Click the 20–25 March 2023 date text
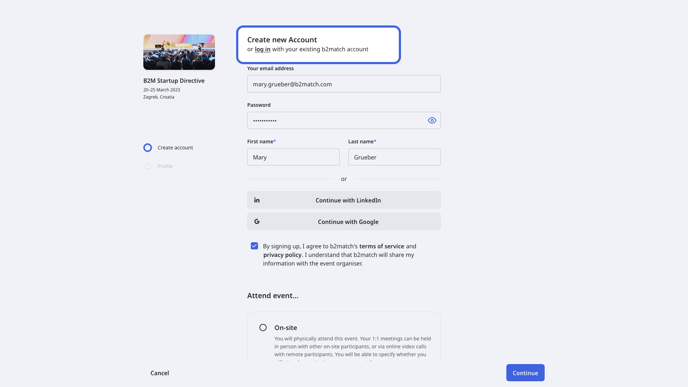This screenshot has height=387, width=688. coord(161,90)
